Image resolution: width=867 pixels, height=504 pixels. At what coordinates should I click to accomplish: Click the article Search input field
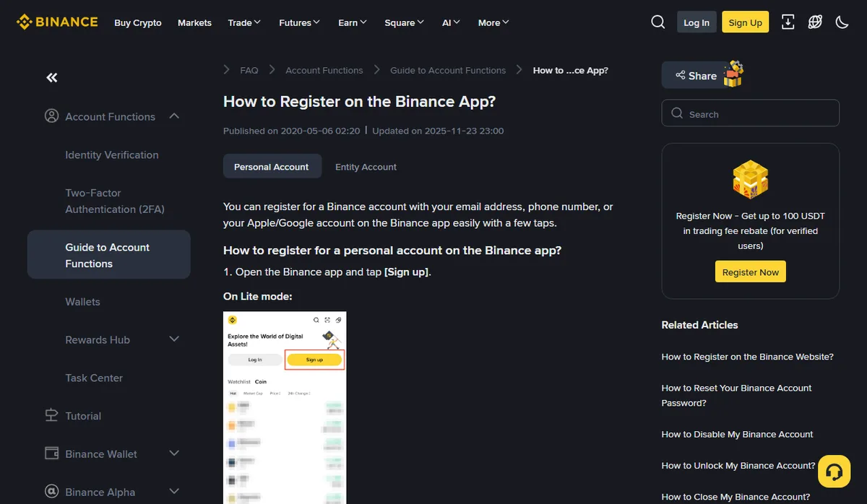751,113
